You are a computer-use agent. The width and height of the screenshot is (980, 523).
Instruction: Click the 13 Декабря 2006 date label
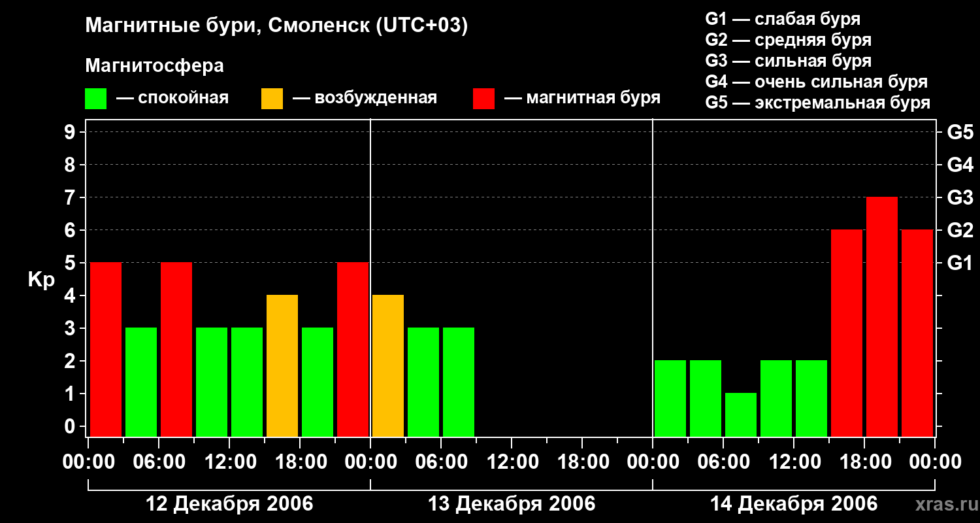(x=512, y=504)
